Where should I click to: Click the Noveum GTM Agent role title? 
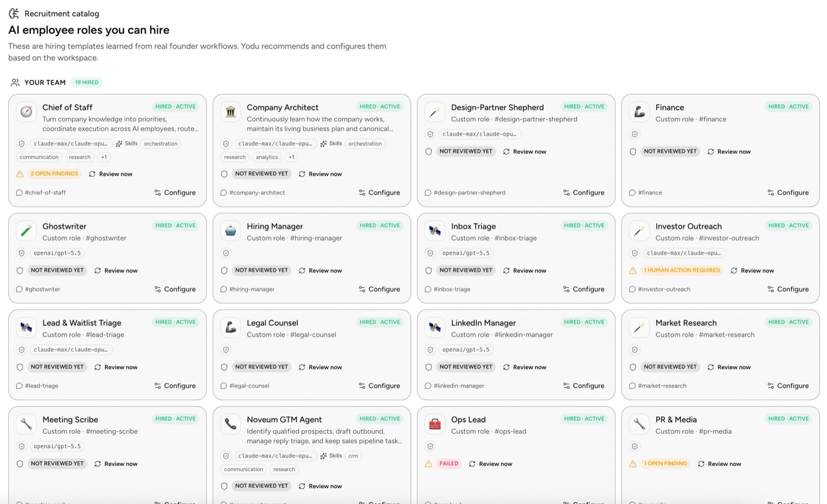click(284, 420)
